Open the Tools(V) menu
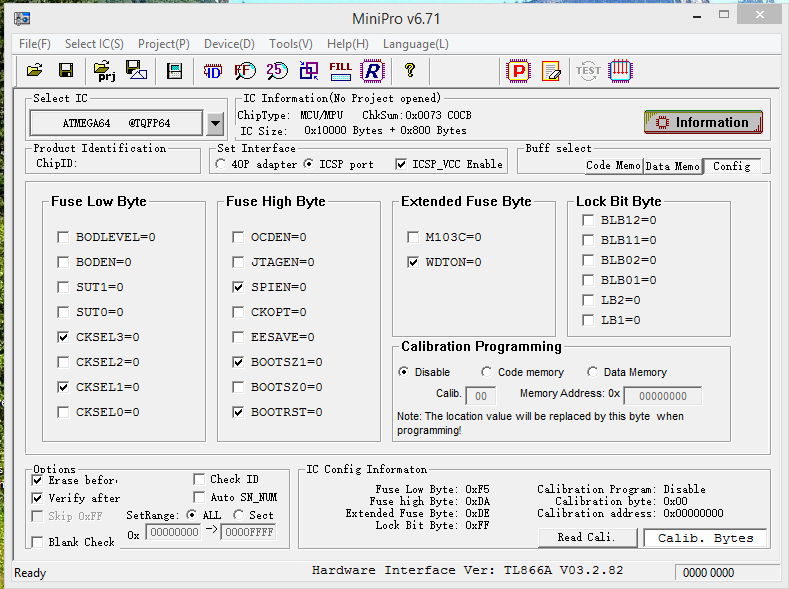Image resolution: width=789 pixels, height=589 pixels. [x=290, y=44]
